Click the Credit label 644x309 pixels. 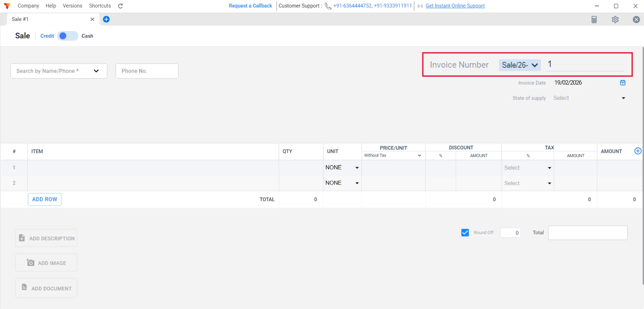[x=47, y=36]
